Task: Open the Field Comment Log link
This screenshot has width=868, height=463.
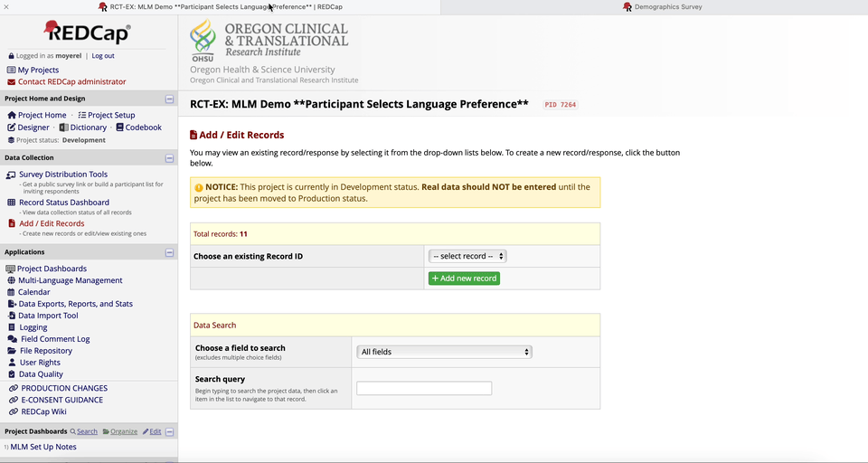Action: [55, 339]
